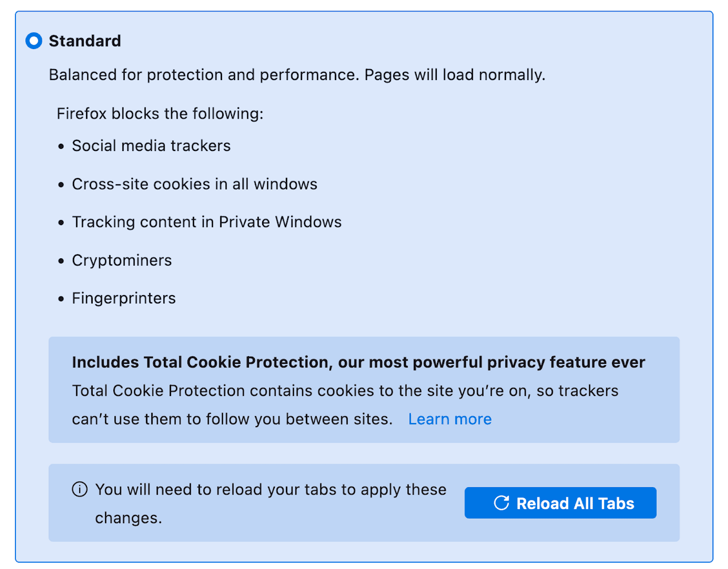Click the bullet beside Fingerprinters
The width and height of the screenshot is (728, 569).
61,299
